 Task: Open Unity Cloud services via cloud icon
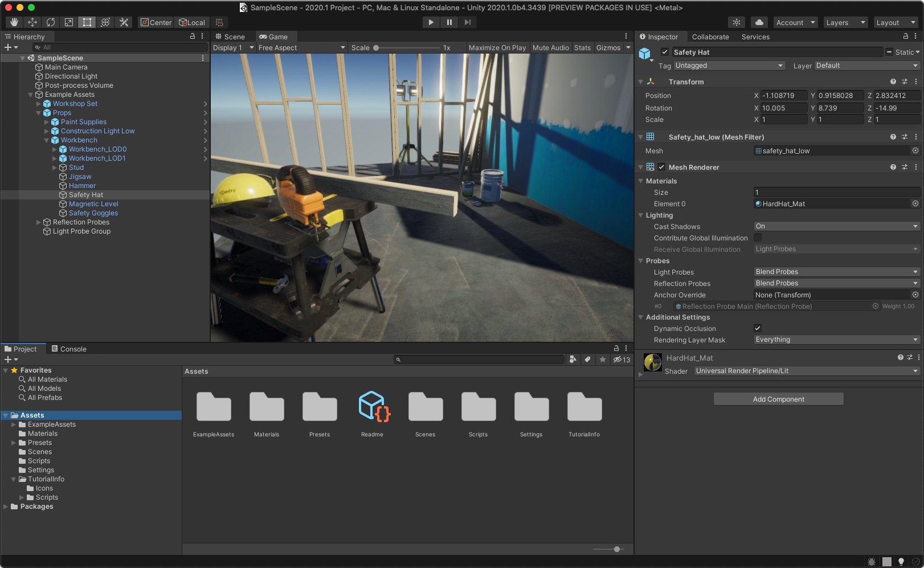pyautogui.click(x=759, y=22)
